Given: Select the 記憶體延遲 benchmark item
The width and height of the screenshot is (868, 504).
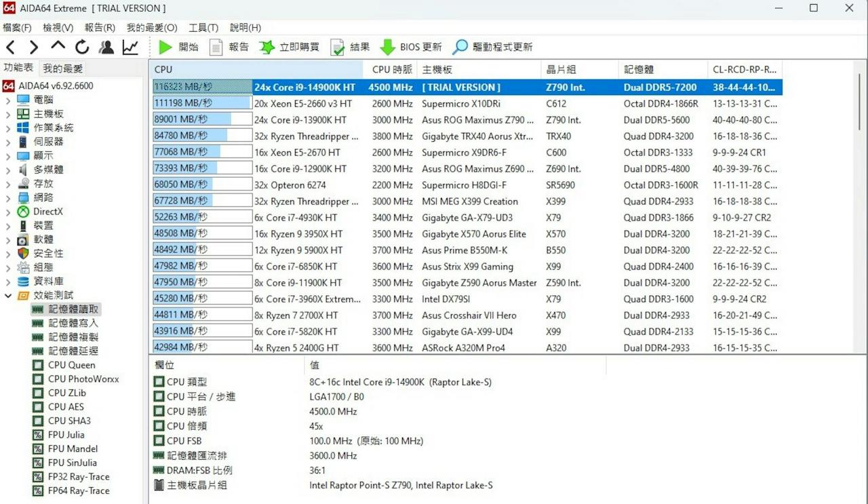Looking at the screenshot, I should [x=65, y=351].
